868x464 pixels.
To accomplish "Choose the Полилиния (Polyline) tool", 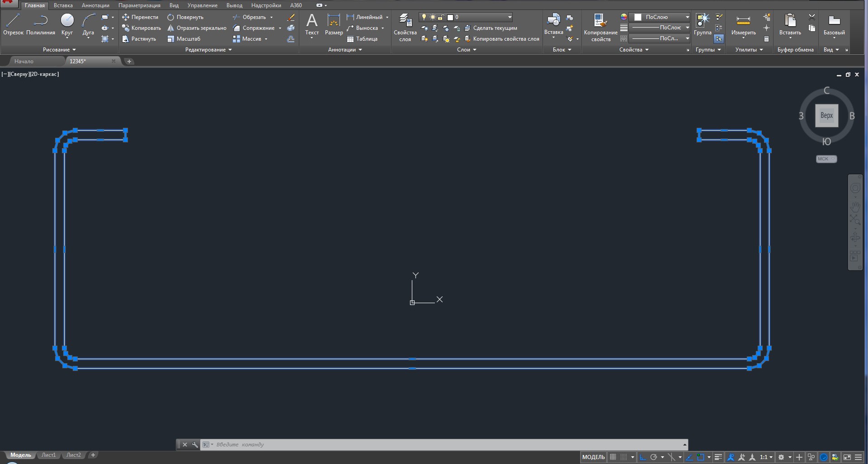I will pos(41,24).
